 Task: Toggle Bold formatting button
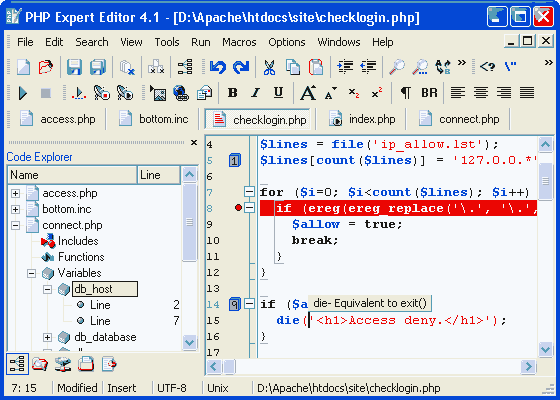point(232,93)
